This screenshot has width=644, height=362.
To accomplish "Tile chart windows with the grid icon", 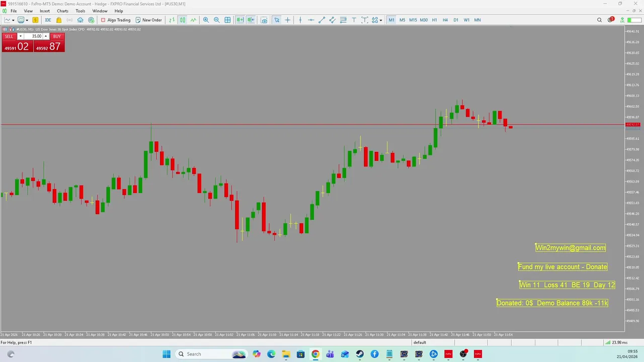I will 227,20.
